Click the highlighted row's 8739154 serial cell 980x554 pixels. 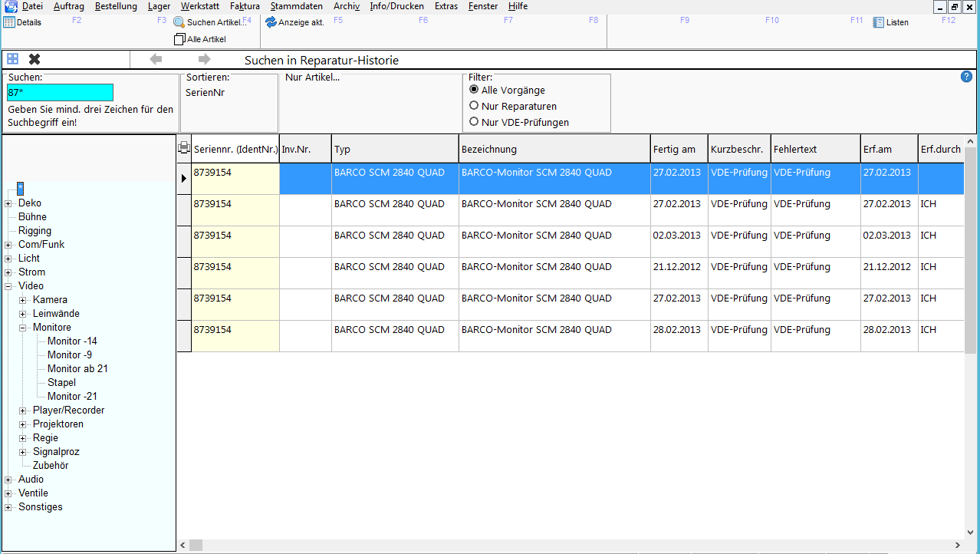coord(235,179)
